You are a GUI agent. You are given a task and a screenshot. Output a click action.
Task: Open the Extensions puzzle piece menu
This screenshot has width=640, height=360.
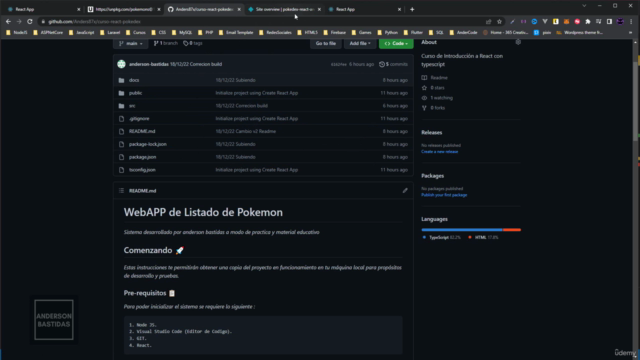click(x=588, y=22)
